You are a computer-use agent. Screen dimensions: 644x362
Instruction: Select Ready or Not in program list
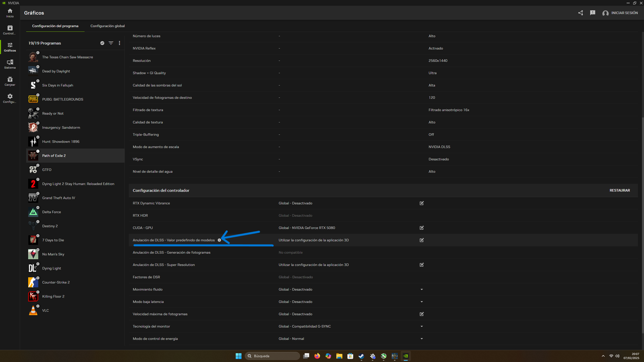[x=75, y=114]
